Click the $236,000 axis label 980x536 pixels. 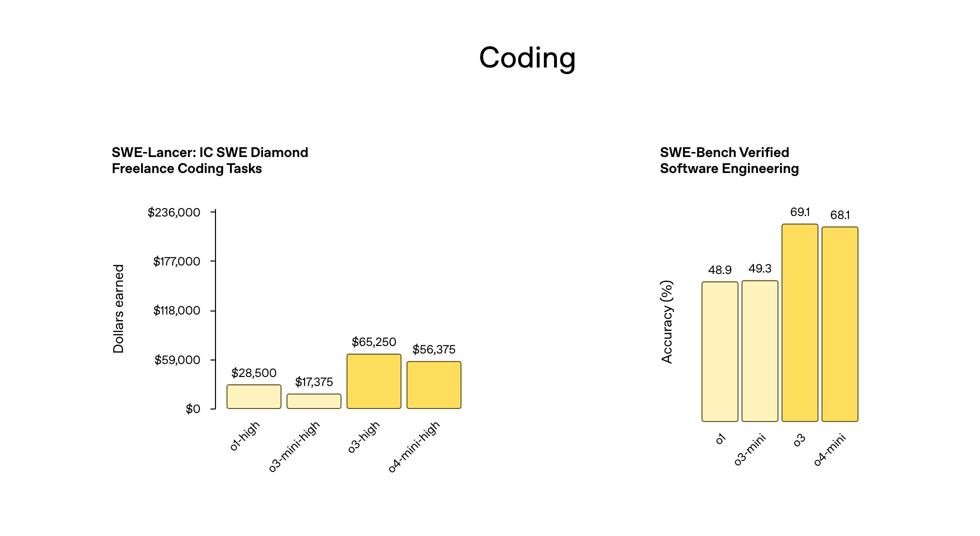(173, 212)
